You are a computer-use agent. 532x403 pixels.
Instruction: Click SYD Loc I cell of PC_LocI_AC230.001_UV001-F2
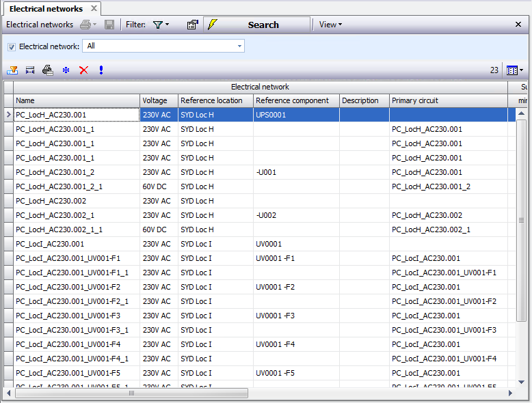coord(216,287)
